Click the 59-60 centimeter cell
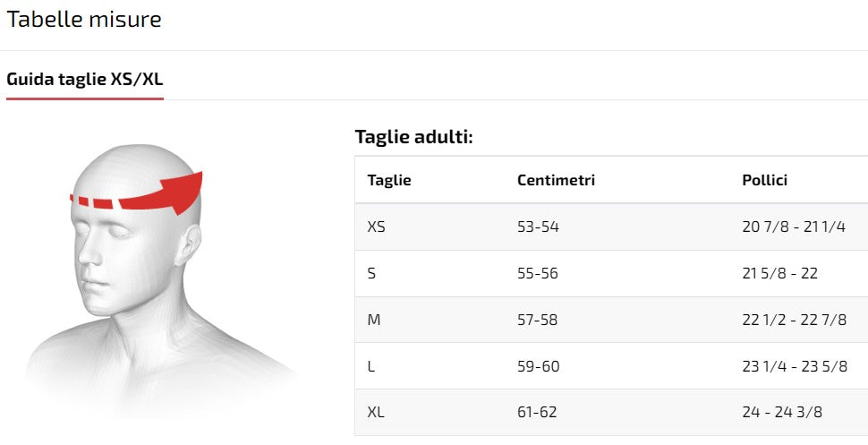 pyautogui.click(x=538, y=366)
